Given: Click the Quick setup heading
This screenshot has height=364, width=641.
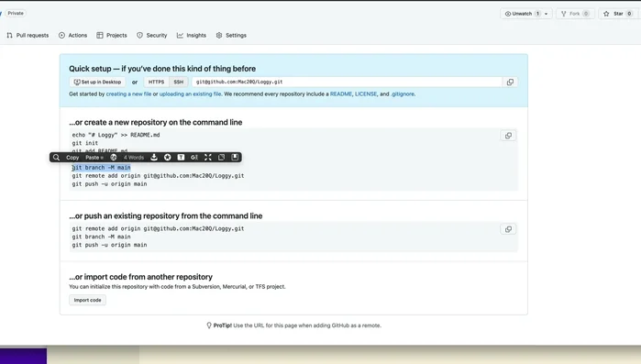Looking at the screenshot, I should pos(162,69).
